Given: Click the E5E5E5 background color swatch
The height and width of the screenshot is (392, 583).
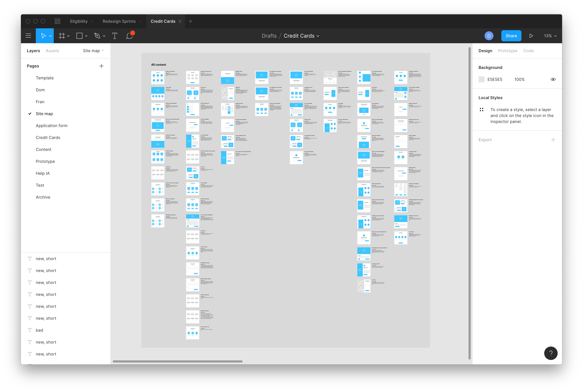Looking at the screenshot, I should coord(481,80).
